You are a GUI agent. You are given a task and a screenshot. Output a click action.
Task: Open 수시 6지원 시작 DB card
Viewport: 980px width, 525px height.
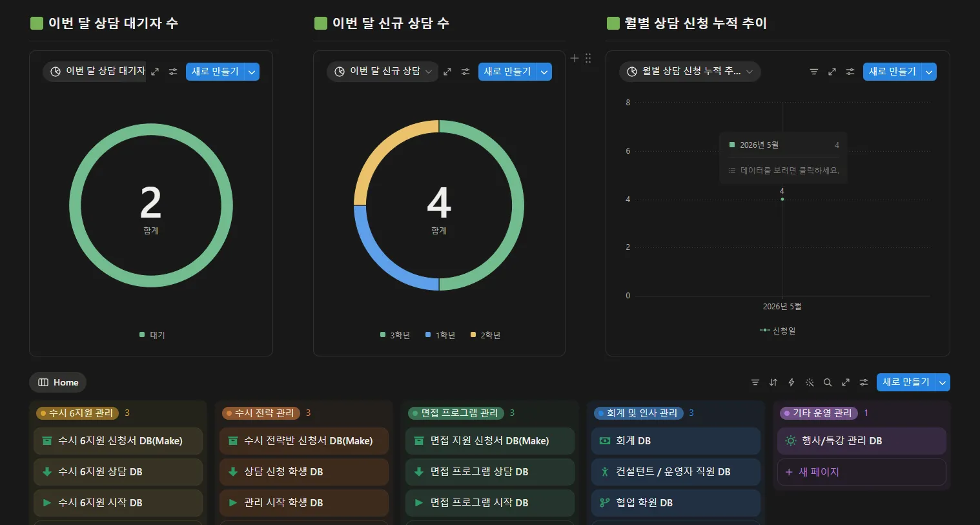pos(118,503)
